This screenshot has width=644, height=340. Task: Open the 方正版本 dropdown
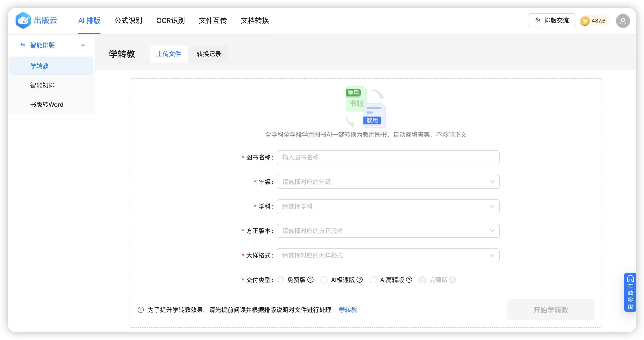(388, 231)
